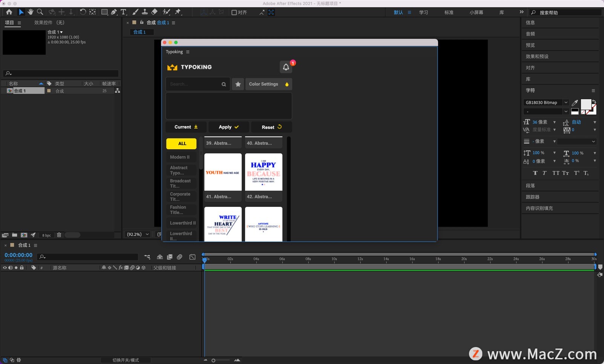
Task: Select the Zoom magnifier tool
Action: click(40, 12)
